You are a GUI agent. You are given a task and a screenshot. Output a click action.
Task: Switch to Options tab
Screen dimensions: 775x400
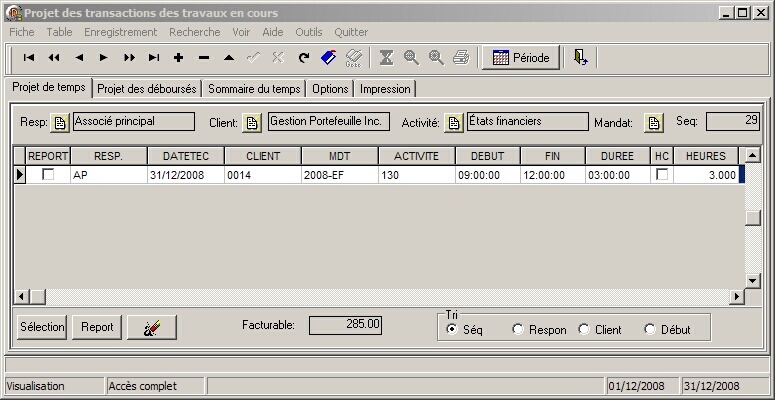click(330, 89)
